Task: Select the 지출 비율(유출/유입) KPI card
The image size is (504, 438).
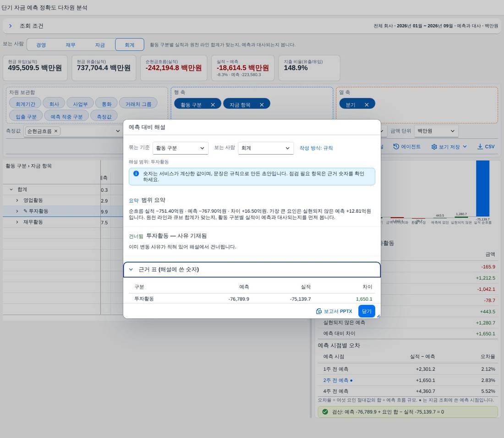Action: point(309,68)
